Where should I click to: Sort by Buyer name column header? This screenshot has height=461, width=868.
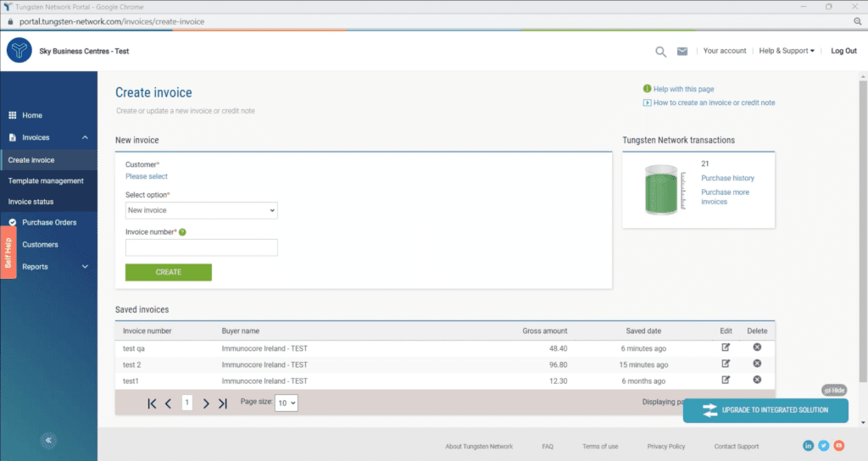[240, 331]
